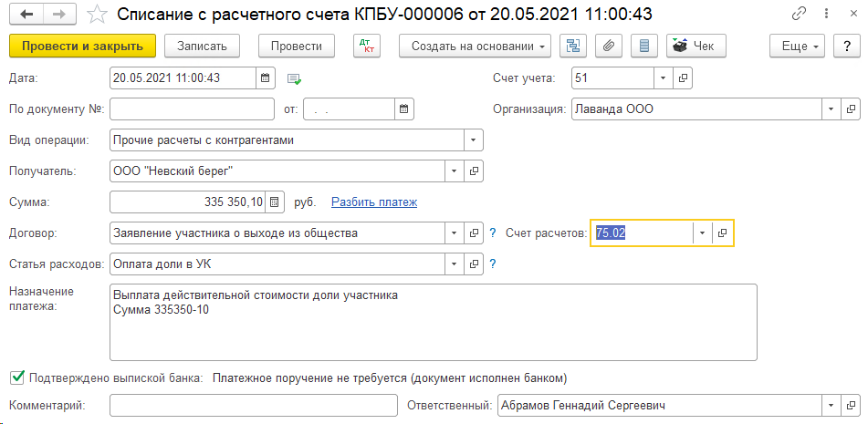Click in Назначение платежа text area
This screenshot has width=868, height=424.
(x=433, y=322)
